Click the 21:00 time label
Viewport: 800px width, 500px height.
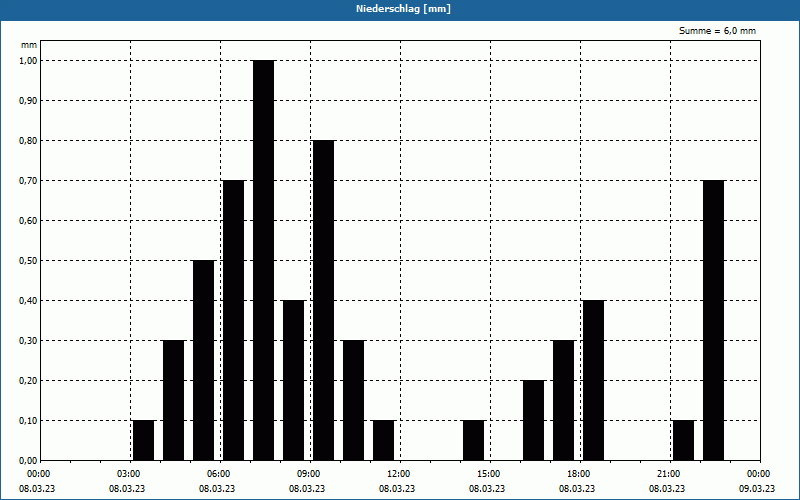(x=667, y=474)
